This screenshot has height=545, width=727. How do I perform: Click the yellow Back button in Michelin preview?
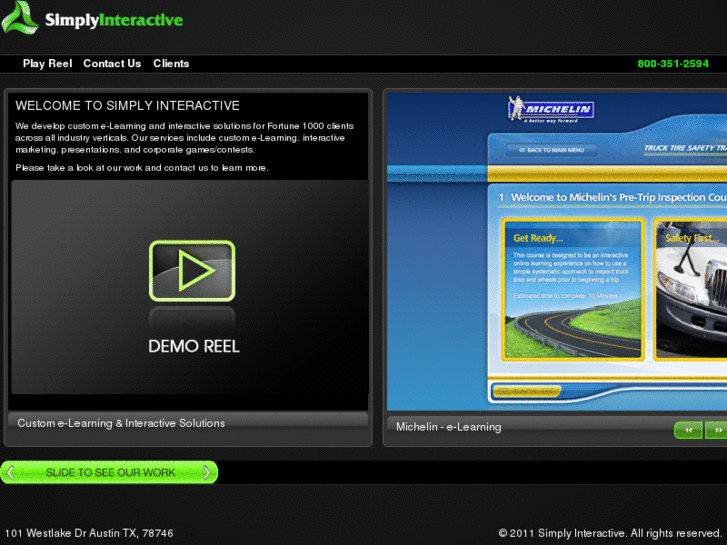[x=526, y=391]
